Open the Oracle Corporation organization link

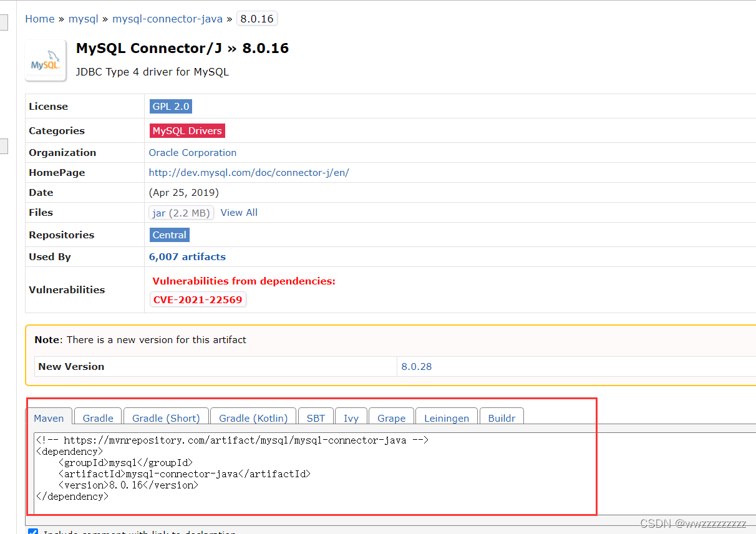[x=193, y=153]
